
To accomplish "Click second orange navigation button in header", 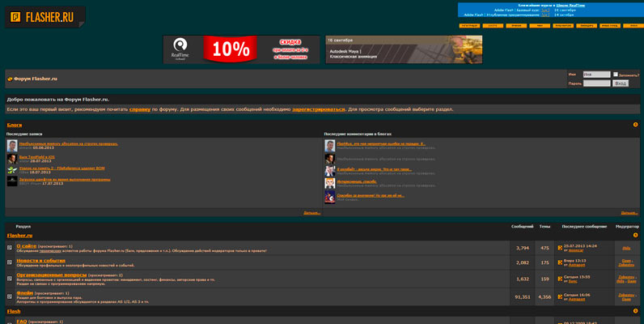I will coord(493,25).
